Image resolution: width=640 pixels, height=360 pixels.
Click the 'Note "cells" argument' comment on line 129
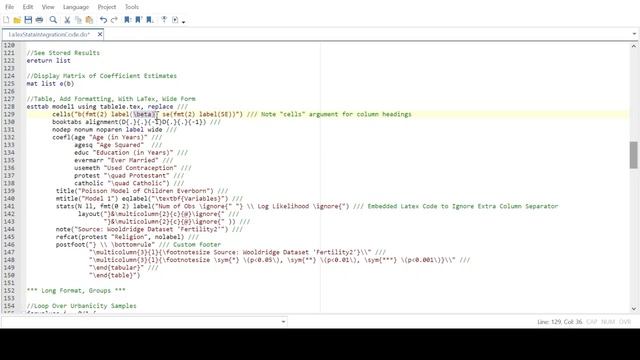[336, 114]
